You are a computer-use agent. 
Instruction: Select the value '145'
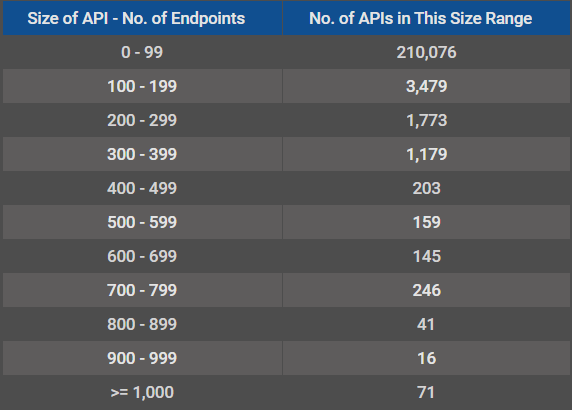point(426,256)
